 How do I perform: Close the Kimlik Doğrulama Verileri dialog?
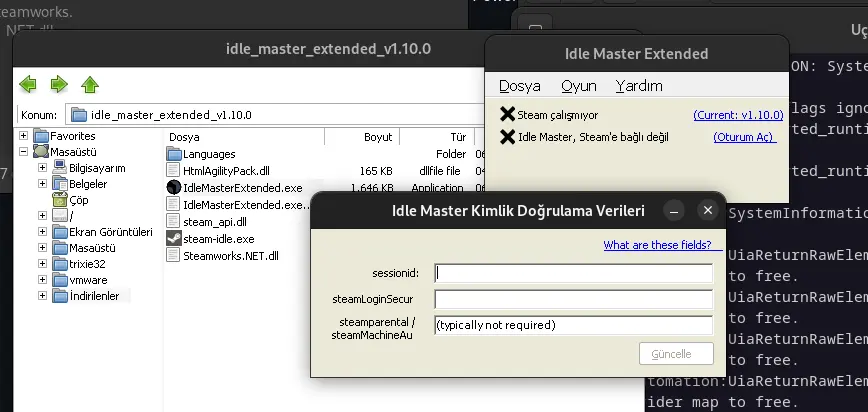[707, 210]
